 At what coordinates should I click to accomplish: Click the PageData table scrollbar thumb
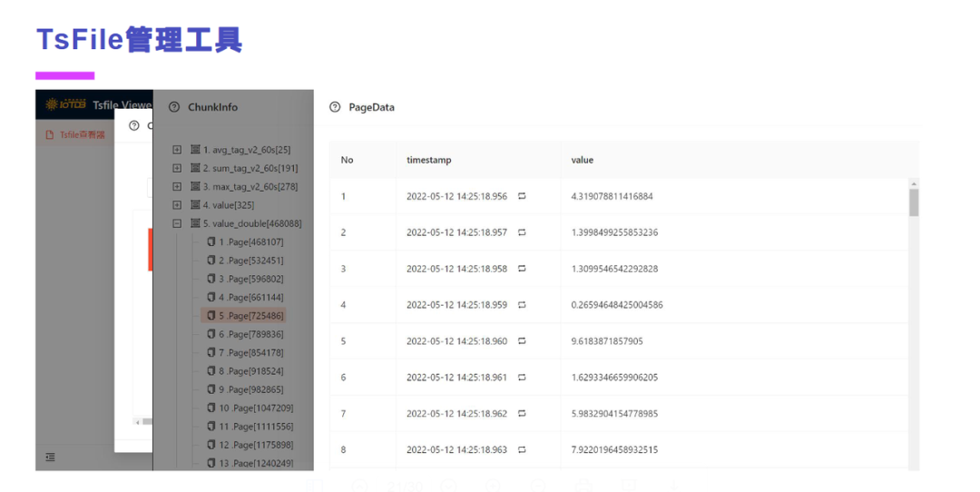pyautogui.click(x=914, y=202)
